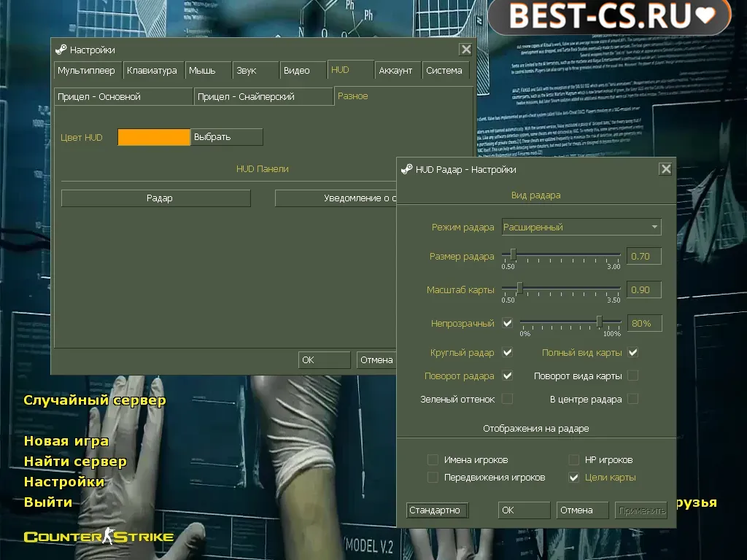The image size is (747, 560).
Task: Open the Аккаунт tab
Action: pos(398,71)
